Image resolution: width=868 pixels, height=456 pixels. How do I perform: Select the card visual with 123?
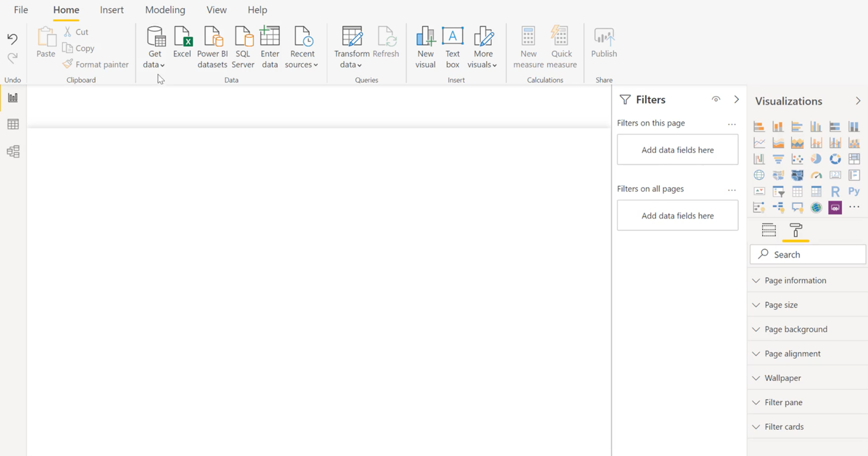point(835,175)
